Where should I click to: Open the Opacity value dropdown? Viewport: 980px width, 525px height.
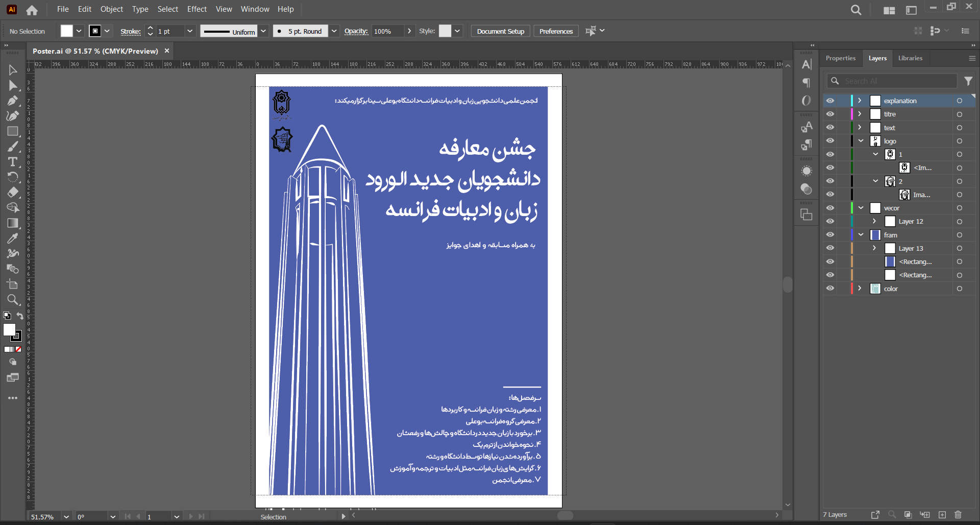(409, 31)
